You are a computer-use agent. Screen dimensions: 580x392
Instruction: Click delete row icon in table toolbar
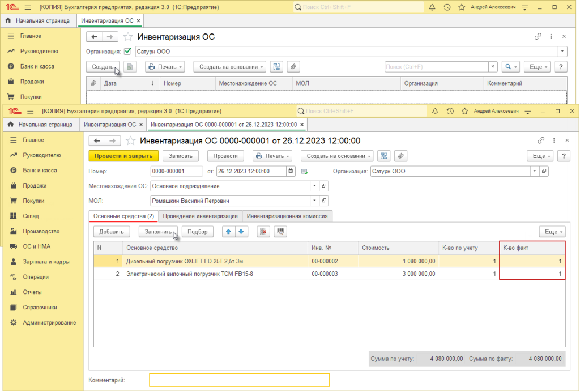point(263,232)
